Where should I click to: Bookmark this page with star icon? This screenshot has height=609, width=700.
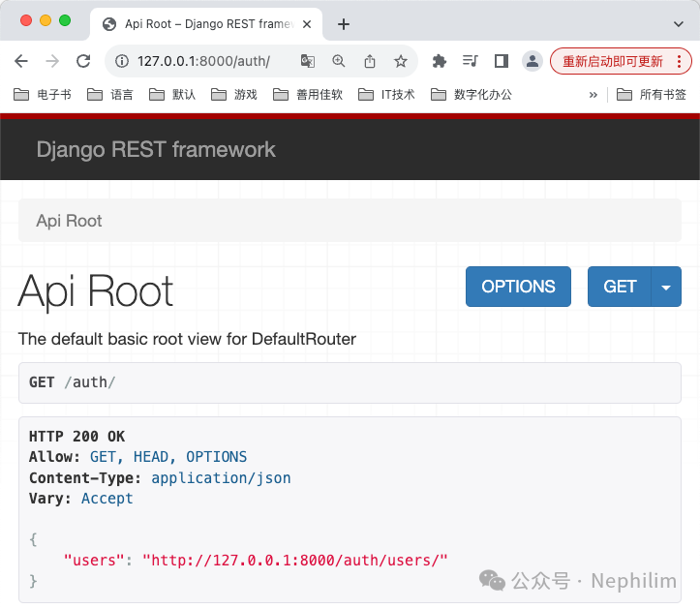[x=401, y=61]
